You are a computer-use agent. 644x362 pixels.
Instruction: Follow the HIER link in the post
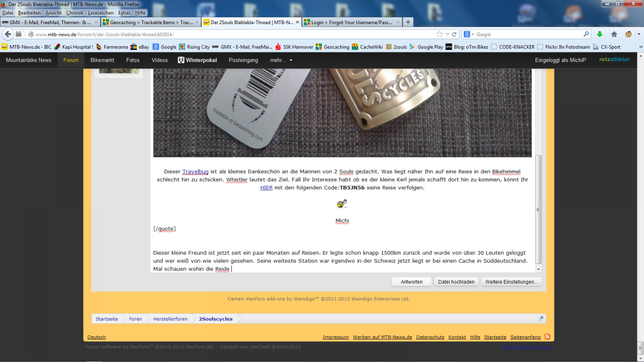[x=266, y=188]
